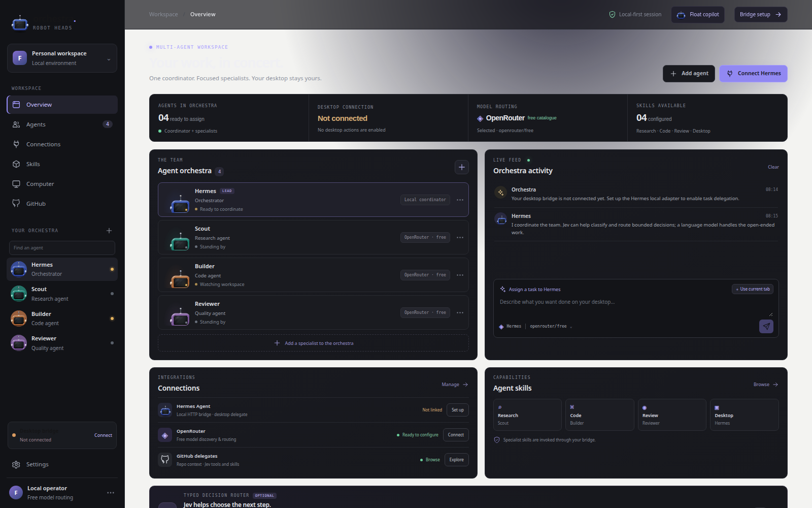Viewport: 812px width, 508px height.
Task: Open Hermes row three-dot menu
Action: [460, 200]
